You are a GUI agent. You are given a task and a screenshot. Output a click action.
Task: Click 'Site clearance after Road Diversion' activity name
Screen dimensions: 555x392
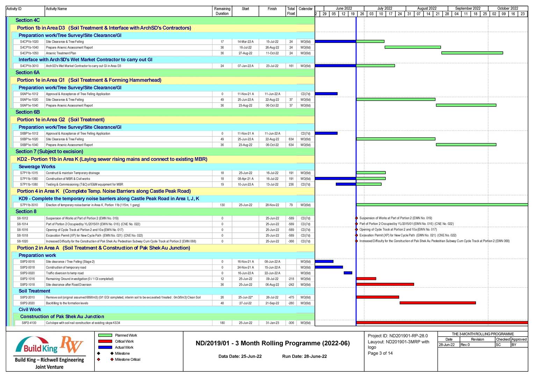point(69,285)
